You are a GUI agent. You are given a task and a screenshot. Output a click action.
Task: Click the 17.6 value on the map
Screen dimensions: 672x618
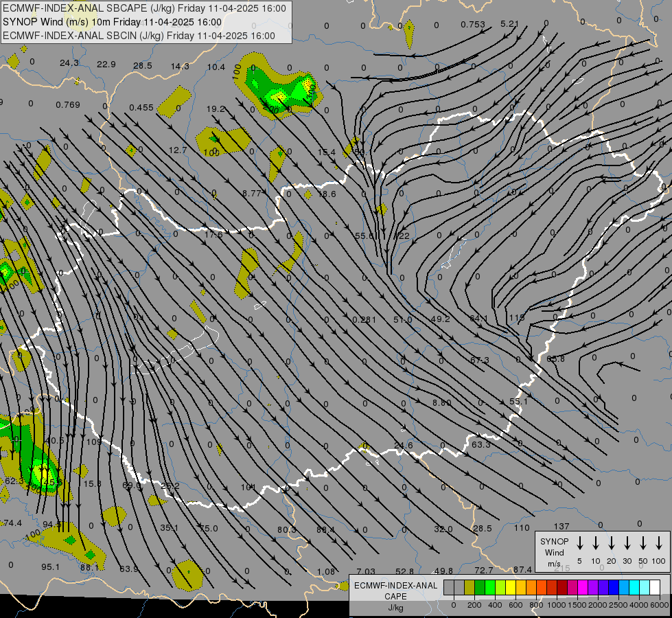[214, 235]
